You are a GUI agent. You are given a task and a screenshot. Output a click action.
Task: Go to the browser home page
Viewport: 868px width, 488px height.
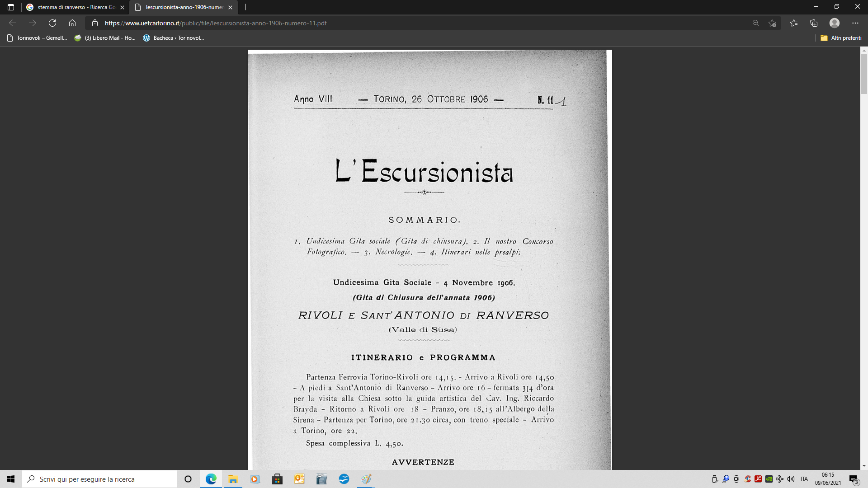coord(72,23)
